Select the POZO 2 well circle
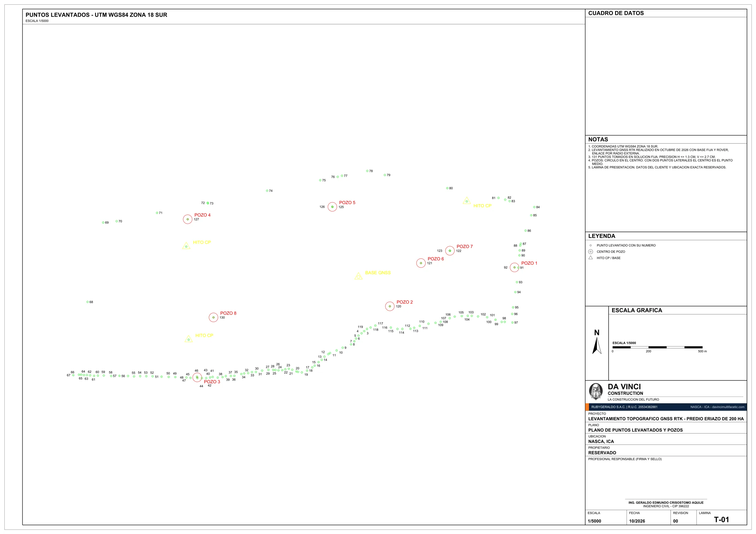 coord(390,306)
